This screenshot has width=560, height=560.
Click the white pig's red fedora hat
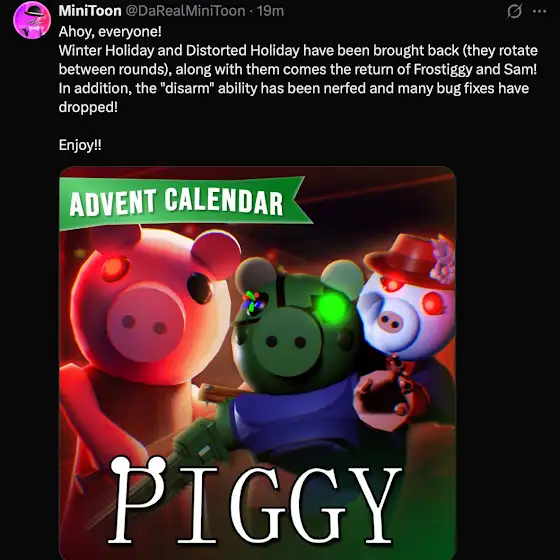(409, 260)
